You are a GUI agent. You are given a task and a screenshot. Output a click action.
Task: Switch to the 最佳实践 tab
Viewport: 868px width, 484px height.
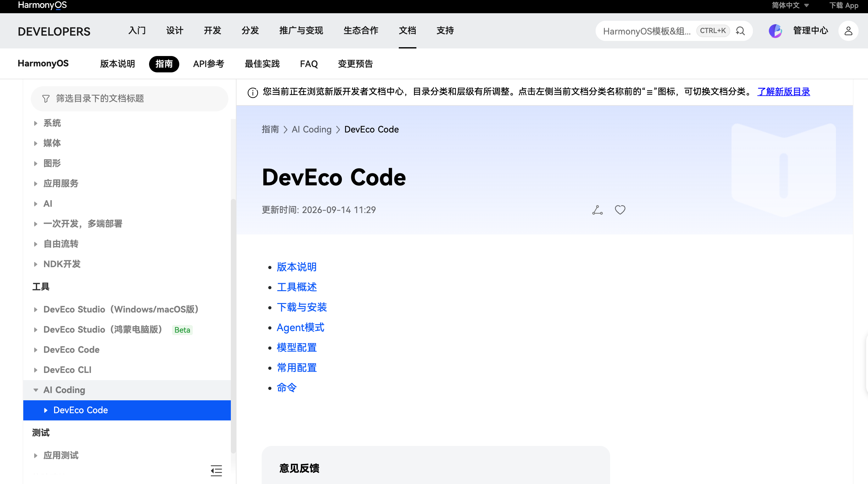tap(262, 64)
